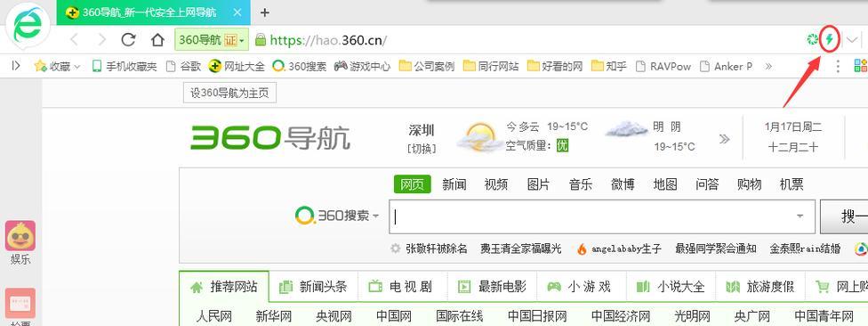Expand search suggestions dropdown arrow
Screen dimensions: 868x326
800,216
